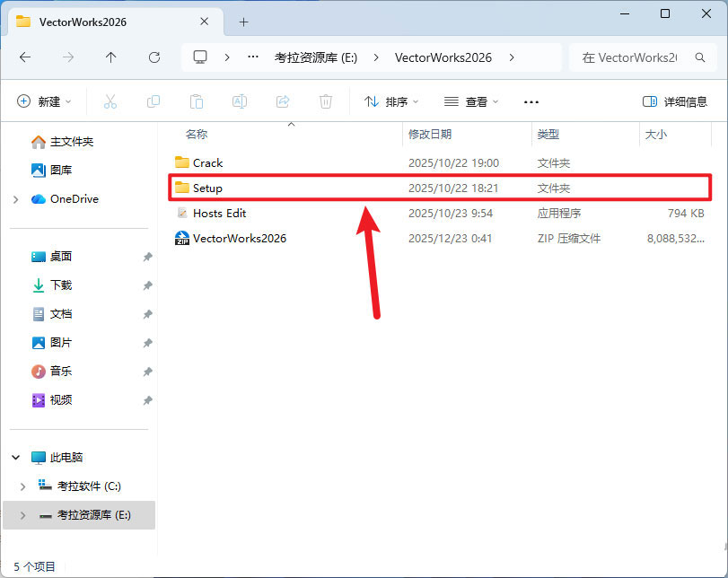
Task: Open the See more toolbar options menu
Action: pyautogui.click(x=531, y=102)
